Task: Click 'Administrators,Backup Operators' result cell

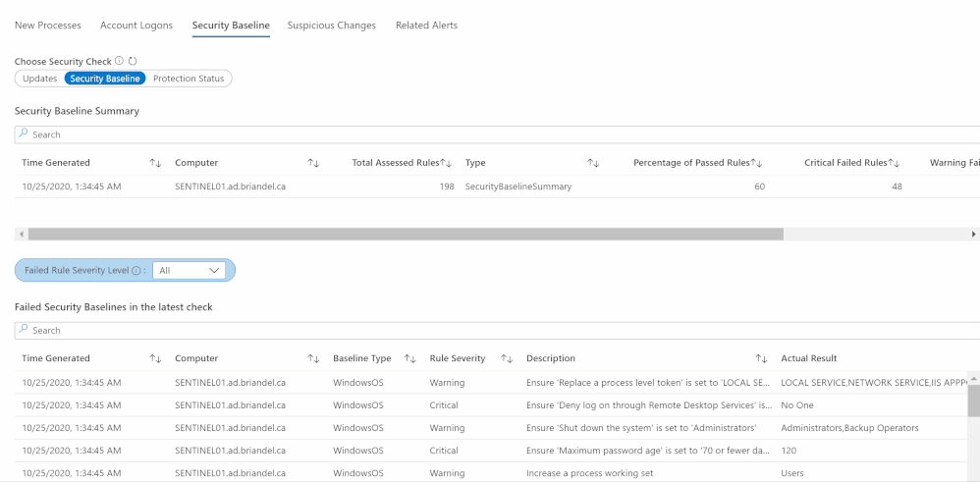Action: [x=850, y=428]
